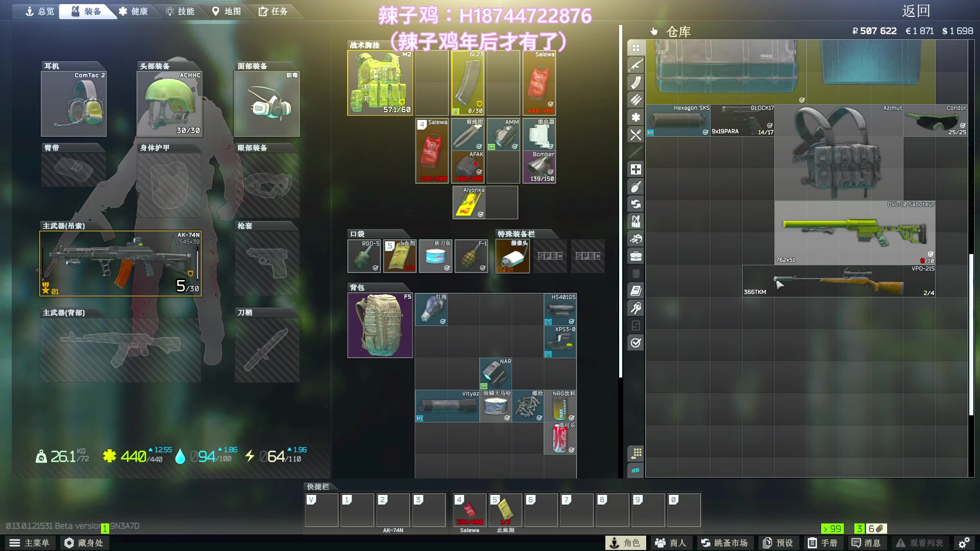Viewport: 980px width, 551px height.
Task: Open the 预设 presets screen
Action: (x=778, y=543)
